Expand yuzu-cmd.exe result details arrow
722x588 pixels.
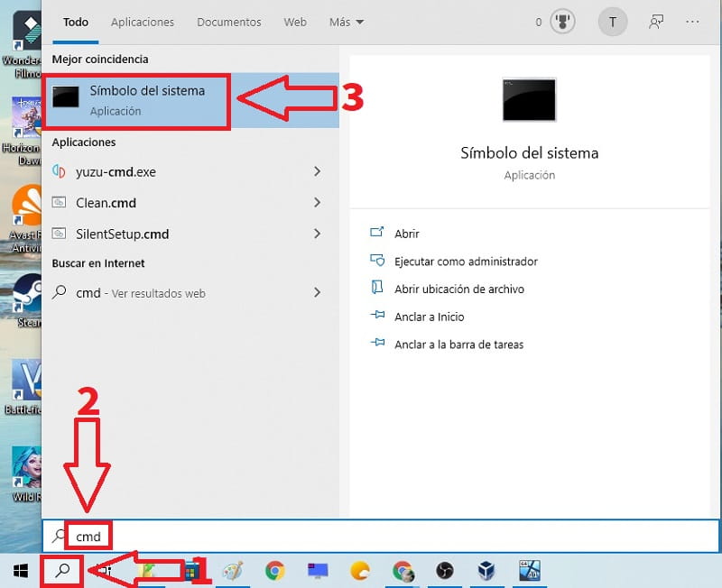pos(318,171)
